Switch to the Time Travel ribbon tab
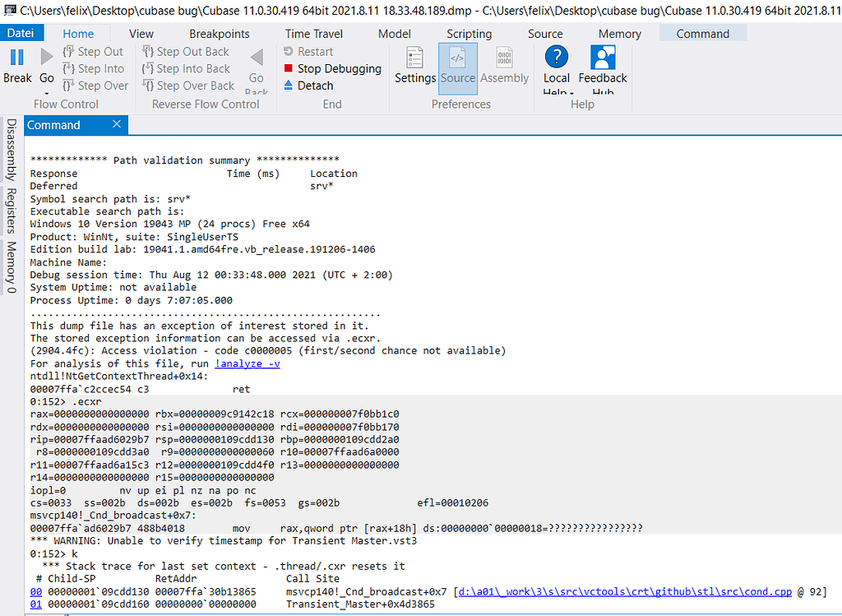Viewport: 842px width, 616px height. [x=313, y=34]
